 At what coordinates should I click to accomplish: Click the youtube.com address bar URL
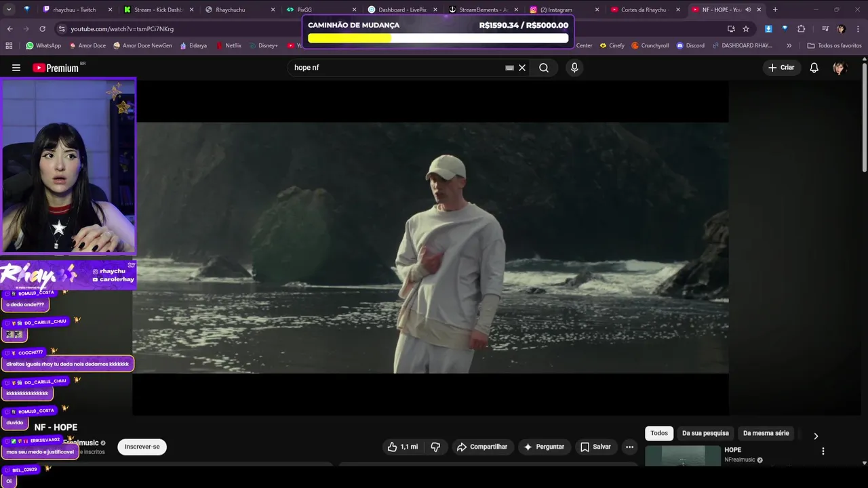(x=122, y=29)
